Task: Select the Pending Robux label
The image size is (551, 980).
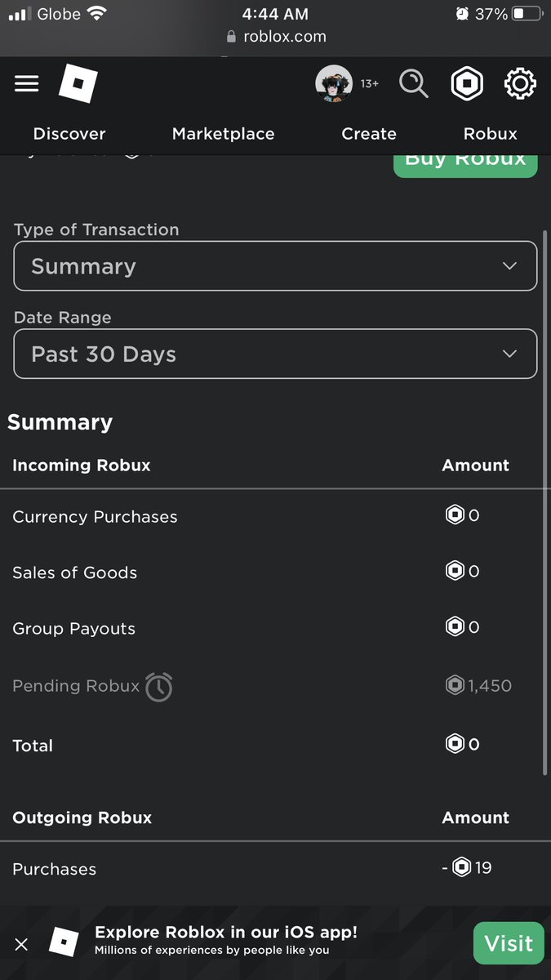Action: pos(76,686)
